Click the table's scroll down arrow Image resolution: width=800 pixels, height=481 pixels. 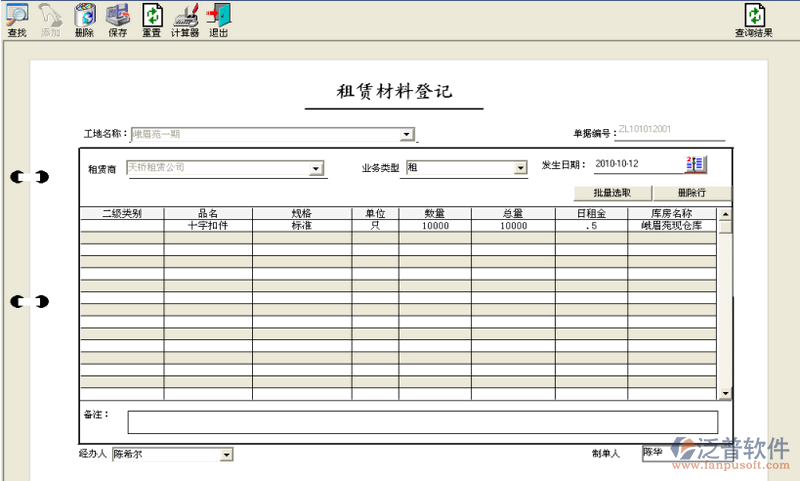point(725,394)
